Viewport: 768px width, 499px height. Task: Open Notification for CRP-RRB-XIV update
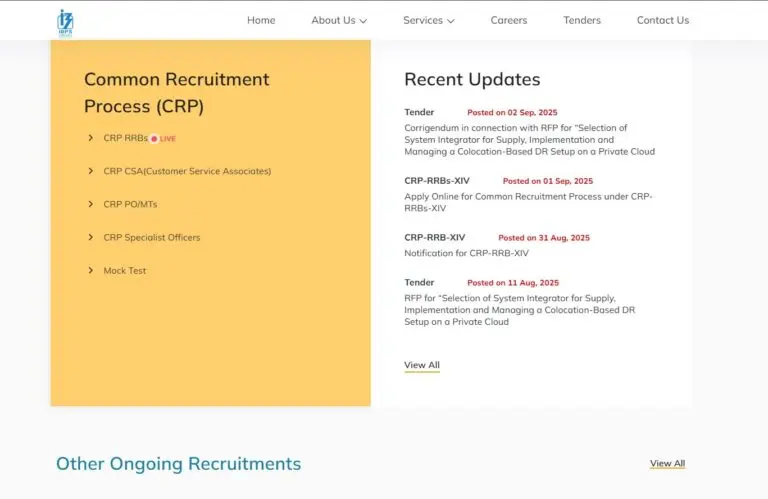pos(466,253)
